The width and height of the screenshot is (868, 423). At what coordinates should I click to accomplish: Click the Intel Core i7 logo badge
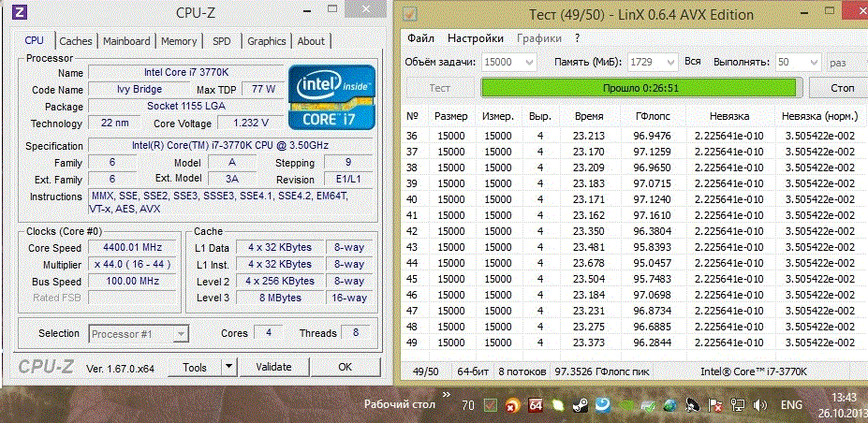332,96
